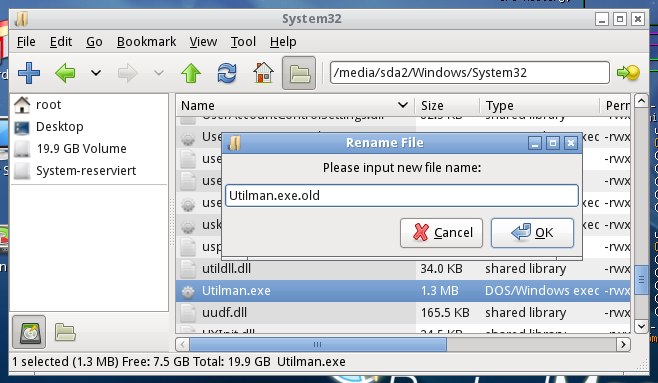This screenshot has height=383, width=658.
Task: Click OK in Rename File dialog
Action: click(x=532, y=233)
